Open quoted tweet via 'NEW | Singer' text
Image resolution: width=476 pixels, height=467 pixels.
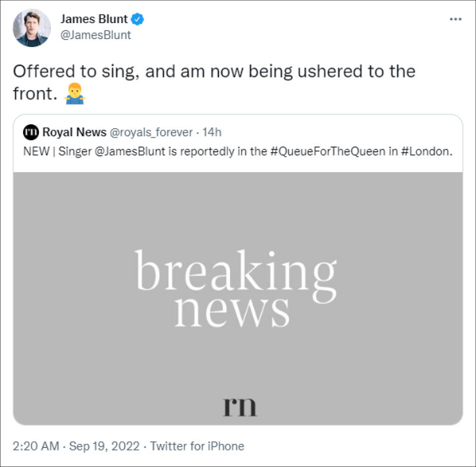238,151
